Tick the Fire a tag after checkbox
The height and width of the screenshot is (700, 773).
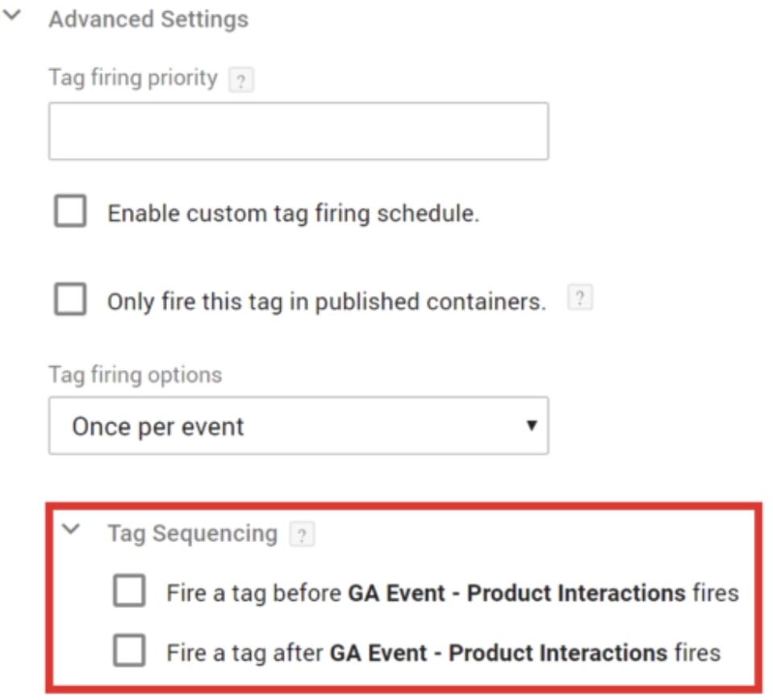tap(129, 651)
